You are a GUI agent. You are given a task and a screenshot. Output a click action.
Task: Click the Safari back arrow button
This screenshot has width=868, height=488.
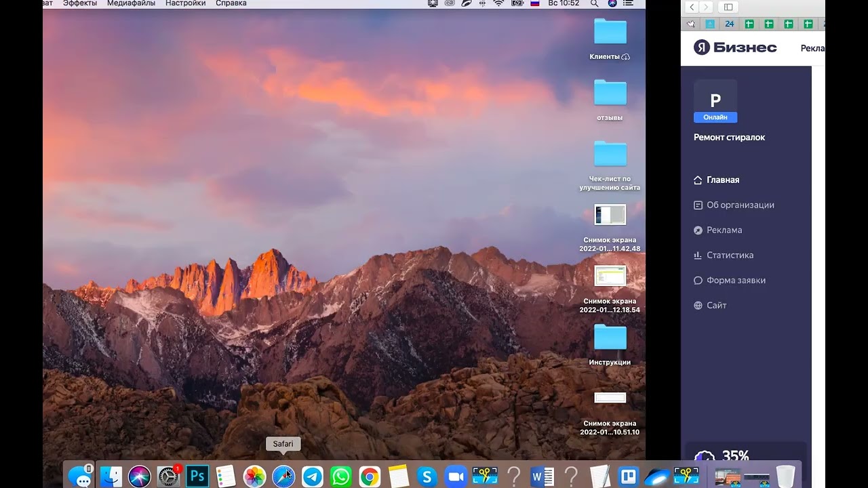[692, 7]
